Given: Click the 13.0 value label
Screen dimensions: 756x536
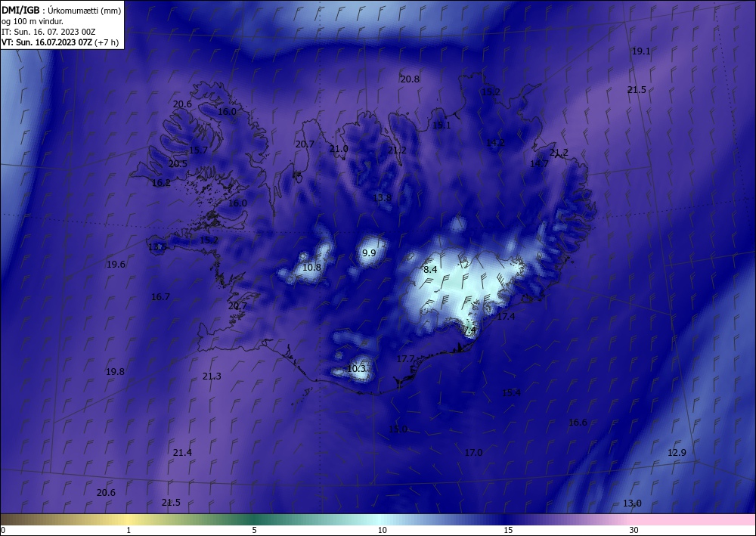Looking at the screenshot, I should (632, 503).
